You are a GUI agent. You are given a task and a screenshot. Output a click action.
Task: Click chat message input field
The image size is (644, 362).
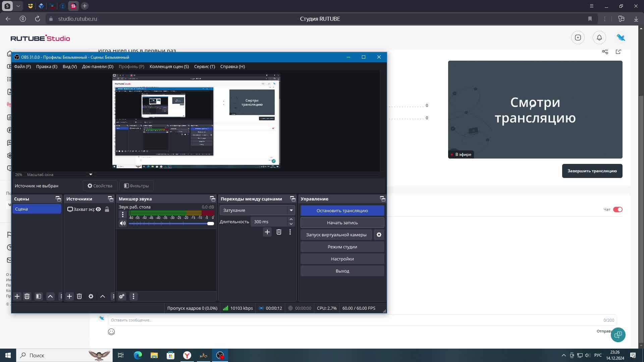(362, 320)
